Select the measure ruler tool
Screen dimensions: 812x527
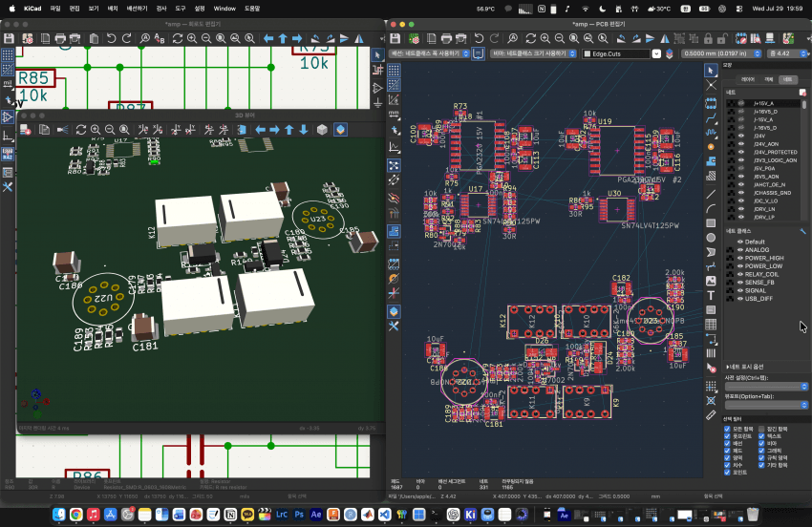pyautogui.click(x=711, y=415)
